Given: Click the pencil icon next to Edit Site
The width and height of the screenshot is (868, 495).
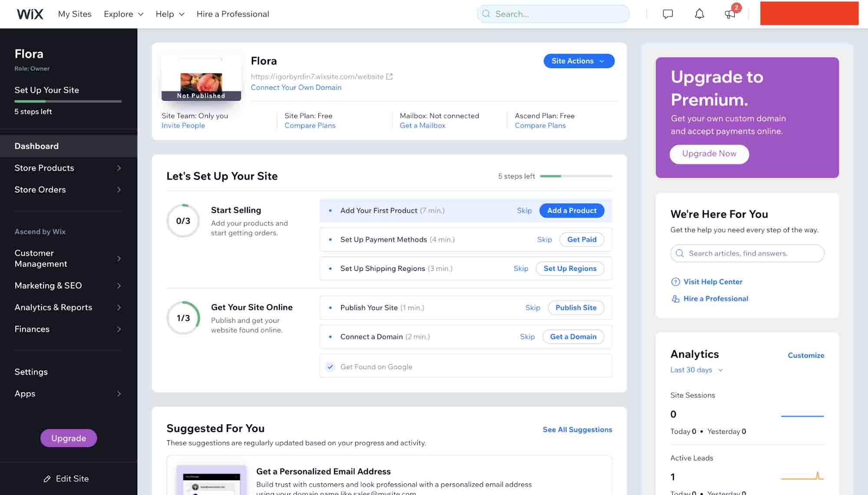Looking at the screenshot, I should click(x=47, y=478).
